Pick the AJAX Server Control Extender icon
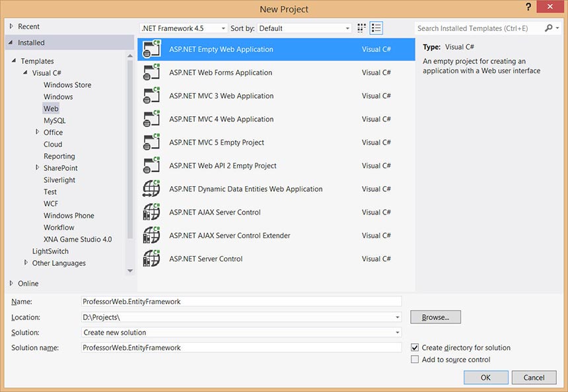Viewport: 568px width, 392px height. (151, 236)
